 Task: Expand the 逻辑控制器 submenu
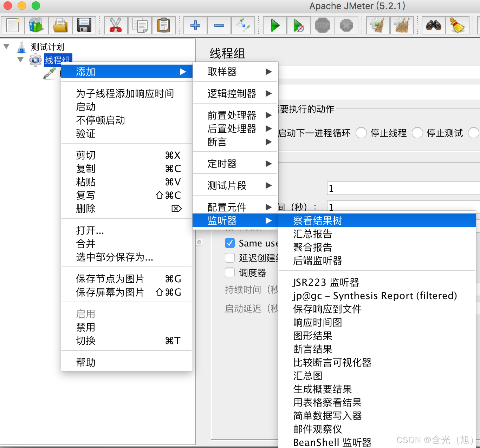coord(235,93)
